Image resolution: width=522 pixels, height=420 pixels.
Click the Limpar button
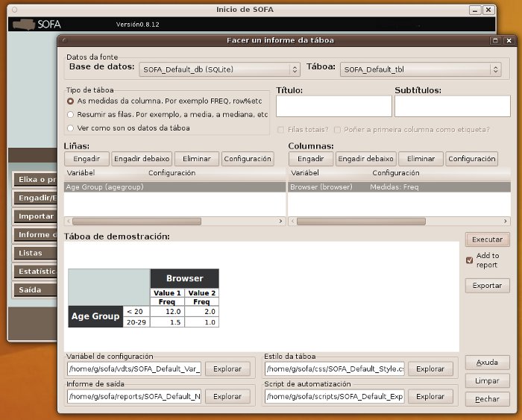[488, 380]
